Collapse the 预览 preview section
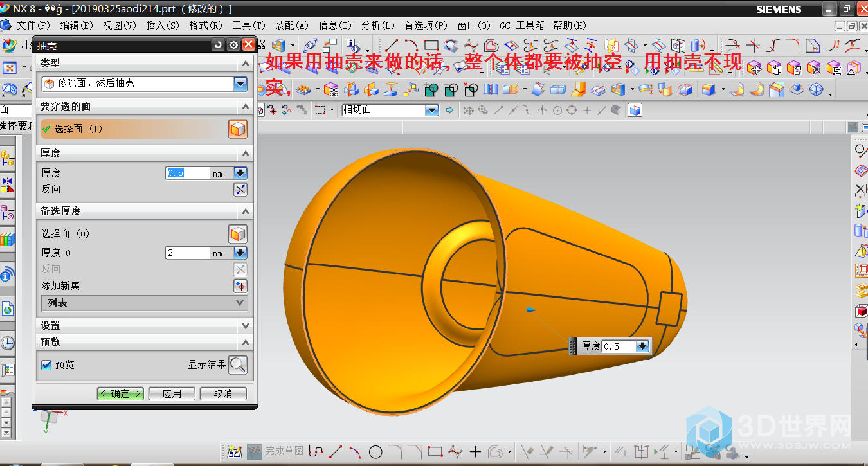868x466 pixels. (x=246, y=342)
